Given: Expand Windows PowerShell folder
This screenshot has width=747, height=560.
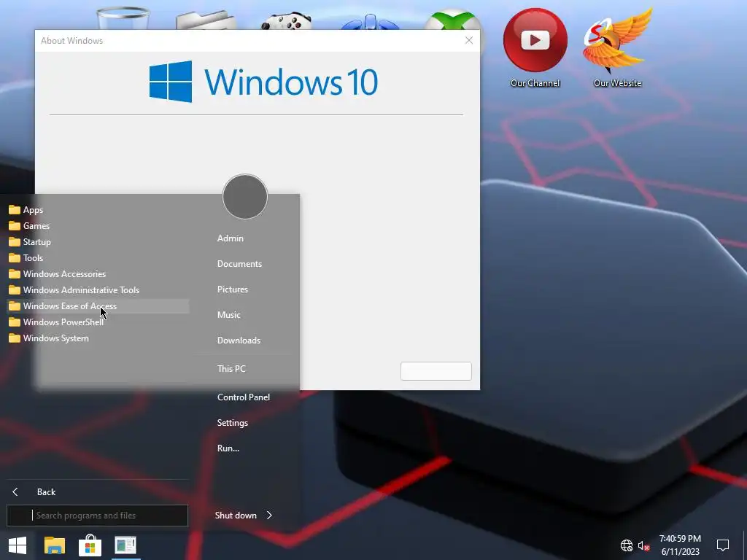Looking at the screenshot, I should [98, 322].
